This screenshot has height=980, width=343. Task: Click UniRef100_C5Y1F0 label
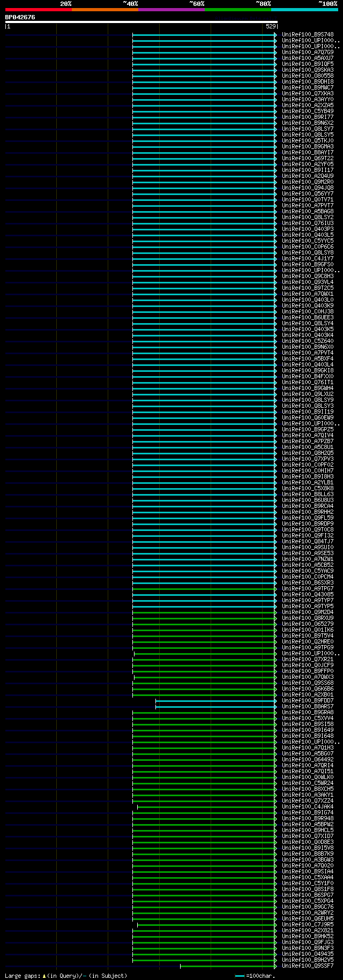(x=308, y=884)
